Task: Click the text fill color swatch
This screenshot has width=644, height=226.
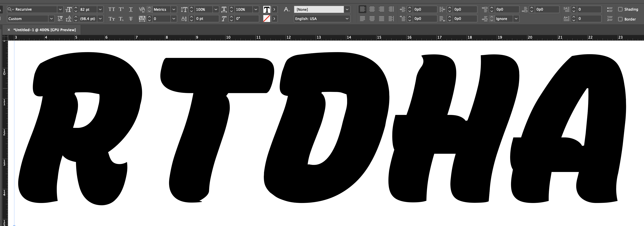Action: click(266, 10)
